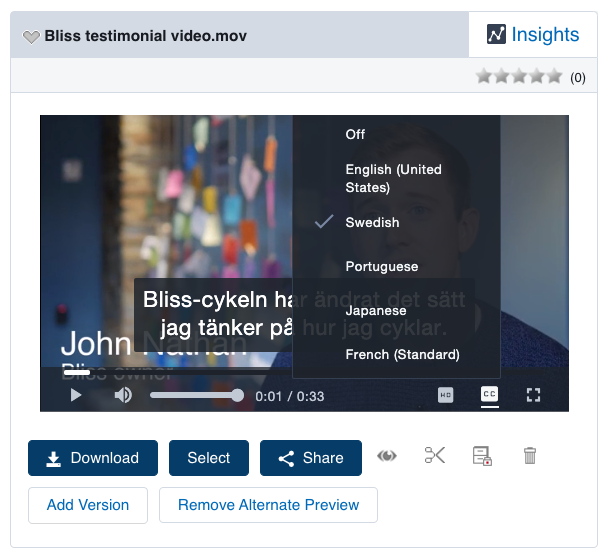Click the video progress bar
This screenshot has width=606, height=556.
(x=304, y=372)
